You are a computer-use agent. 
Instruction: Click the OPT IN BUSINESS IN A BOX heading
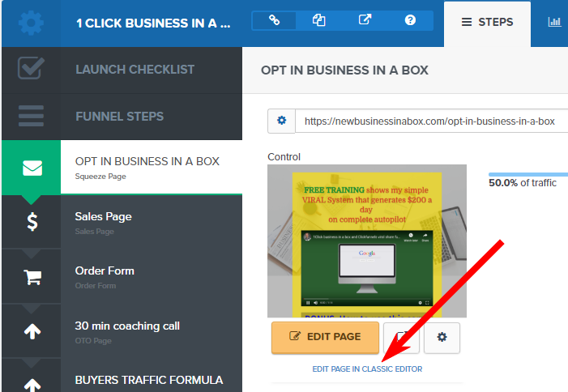click(x=344, y=70)
